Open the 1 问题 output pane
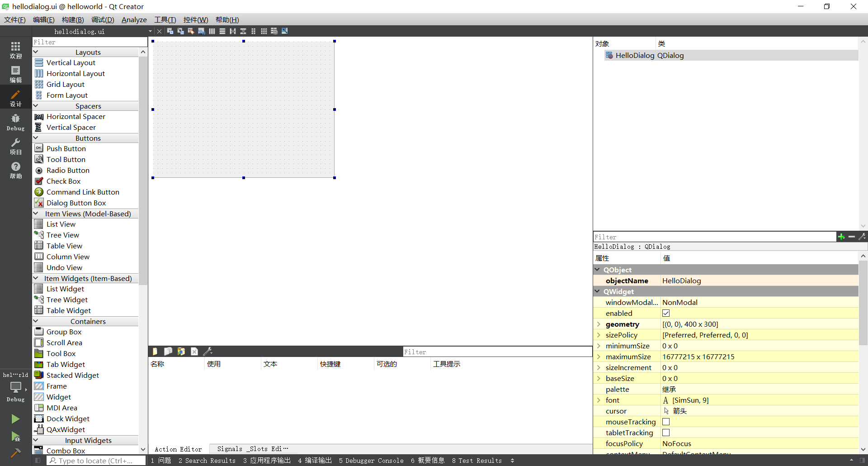Screen dimensions: 868x466 pyautogui.click(x=161, y=461)
